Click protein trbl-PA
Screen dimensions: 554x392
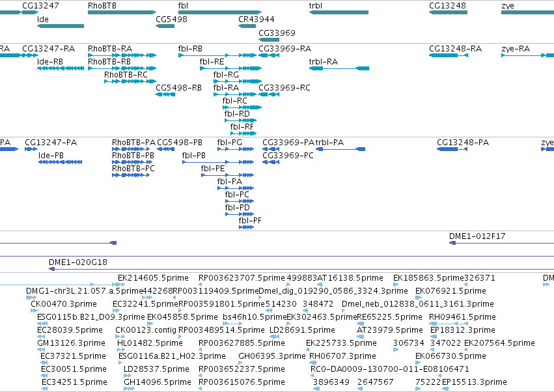coord(340,149)
